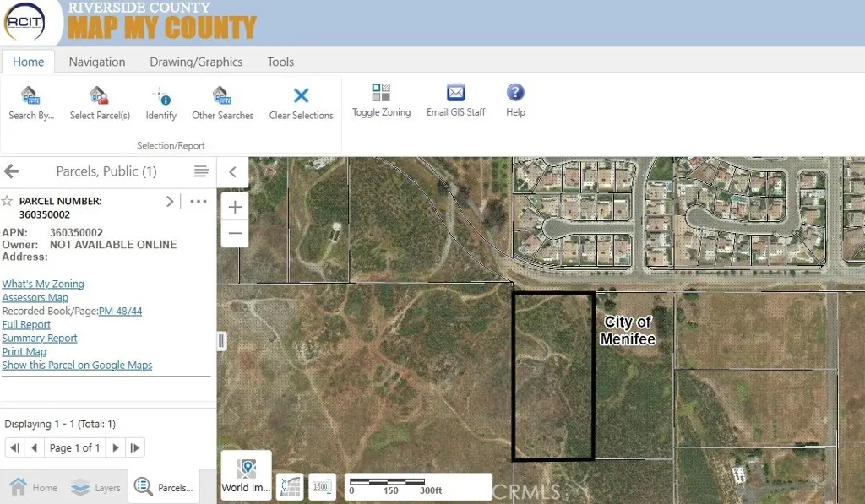The image size is (865, 504).
Task: Open the What's My Zoning link
Action: click(43, 284)
